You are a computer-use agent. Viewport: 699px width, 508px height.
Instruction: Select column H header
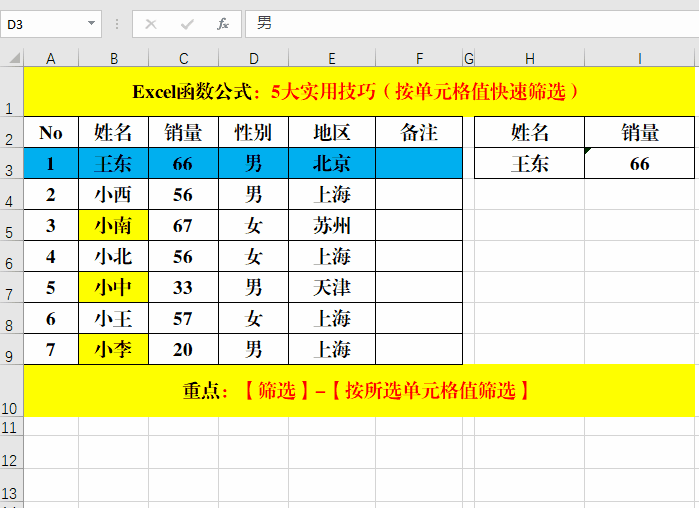coord(530,58)
